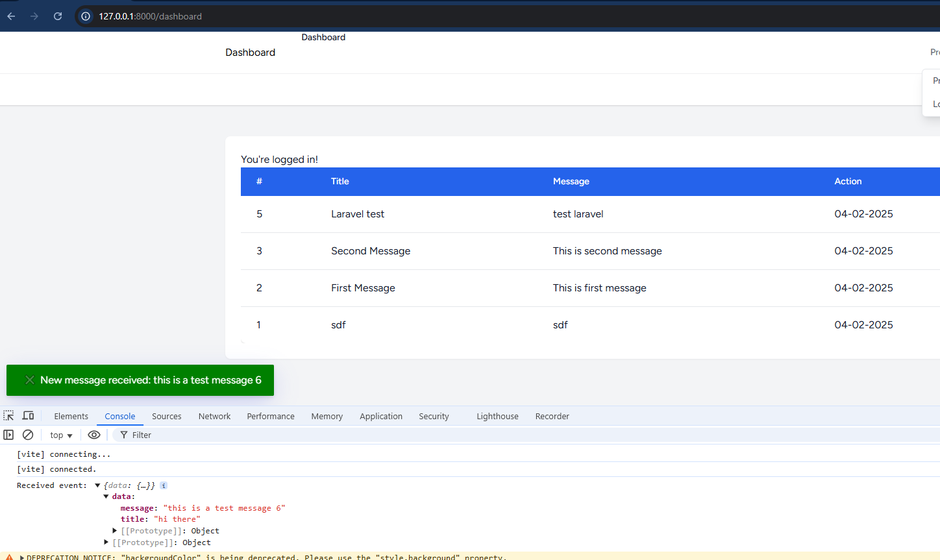
Task: Open the "top" JavaScript context dropdown
Action: pyautogui.click(x=60, y=435)
